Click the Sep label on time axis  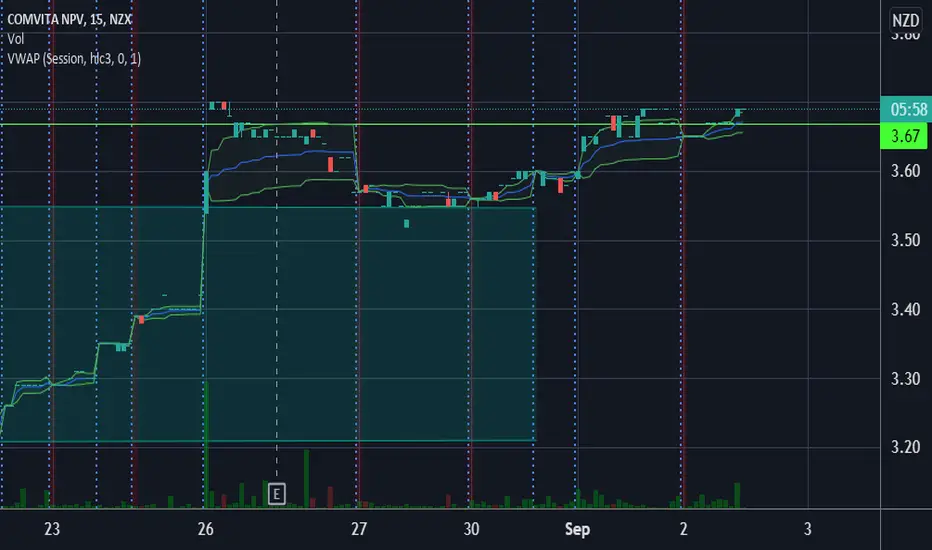(577, 529)
